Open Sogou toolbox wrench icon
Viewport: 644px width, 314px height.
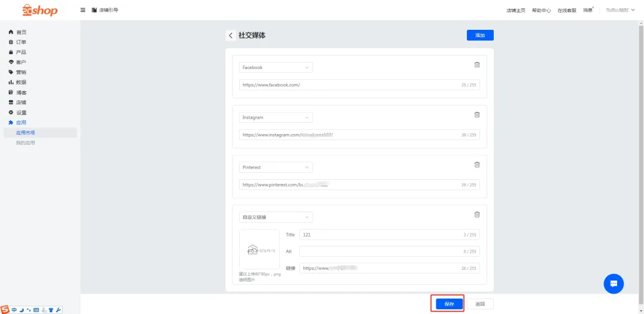coord(58,310)
